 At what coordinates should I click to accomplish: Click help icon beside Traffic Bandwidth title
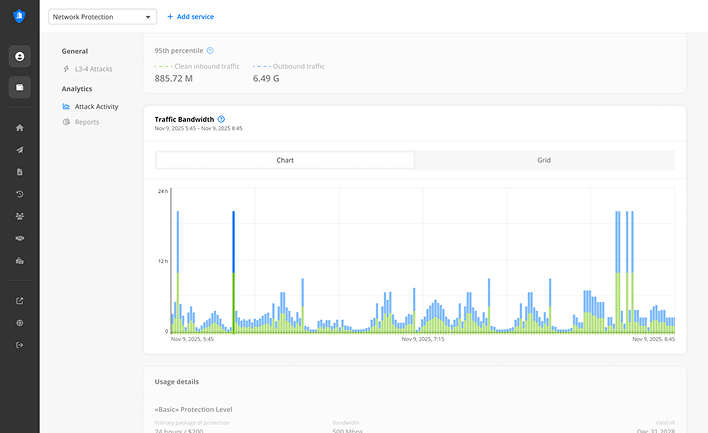[x=221, y=119]
